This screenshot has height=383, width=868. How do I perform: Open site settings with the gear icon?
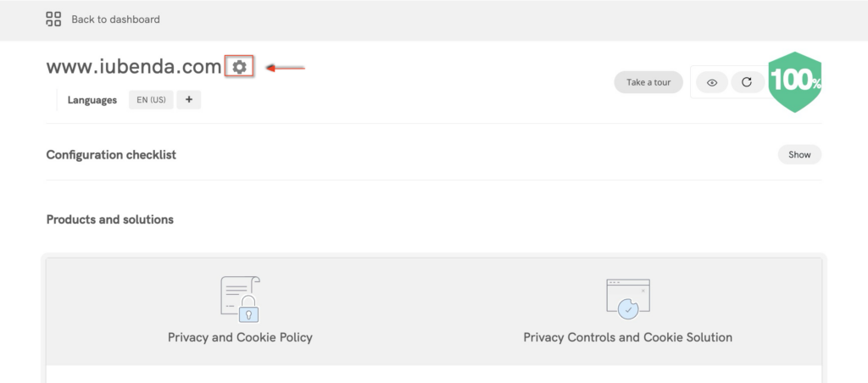pos(240,67)
